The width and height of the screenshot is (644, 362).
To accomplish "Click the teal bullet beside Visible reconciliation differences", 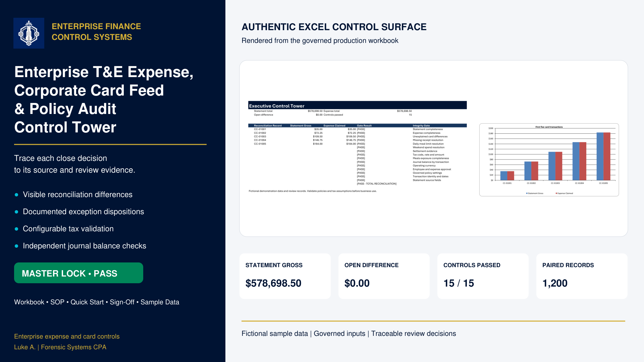I will 16,195.
